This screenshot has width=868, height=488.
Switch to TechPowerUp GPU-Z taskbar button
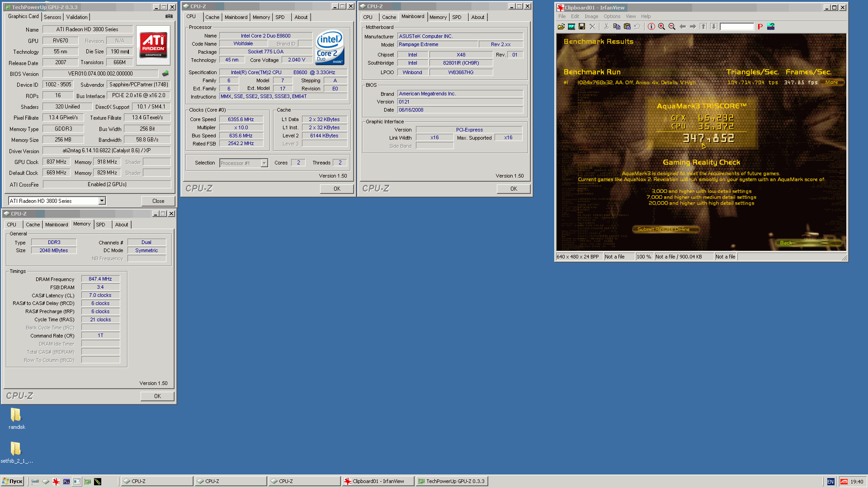click(452, 482)
